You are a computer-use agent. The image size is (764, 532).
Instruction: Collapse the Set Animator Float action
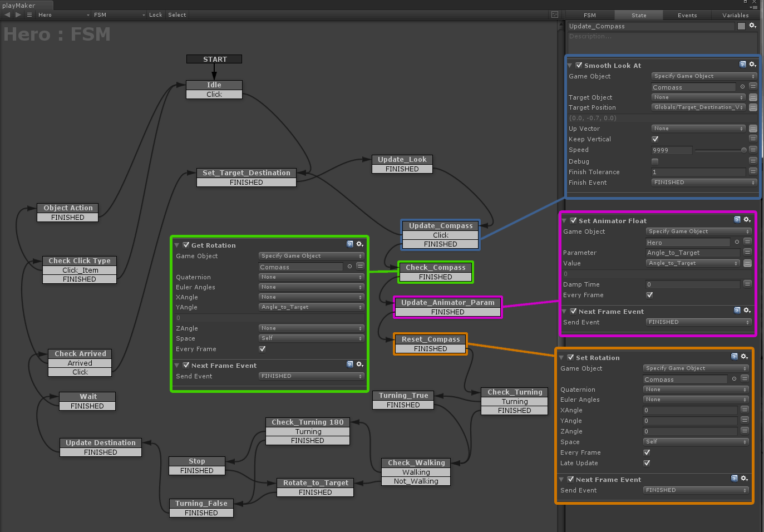click(x=564, y=221)
